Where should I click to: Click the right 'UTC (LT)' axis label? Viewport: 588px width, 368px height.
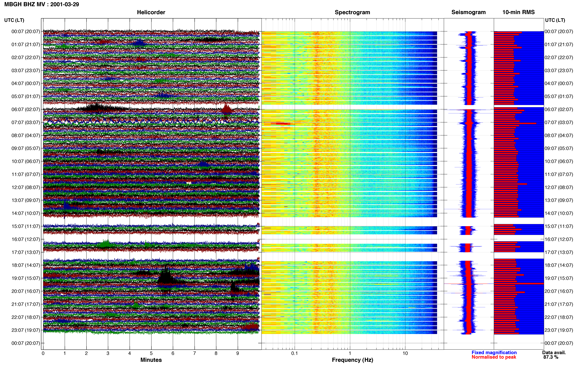555,20
